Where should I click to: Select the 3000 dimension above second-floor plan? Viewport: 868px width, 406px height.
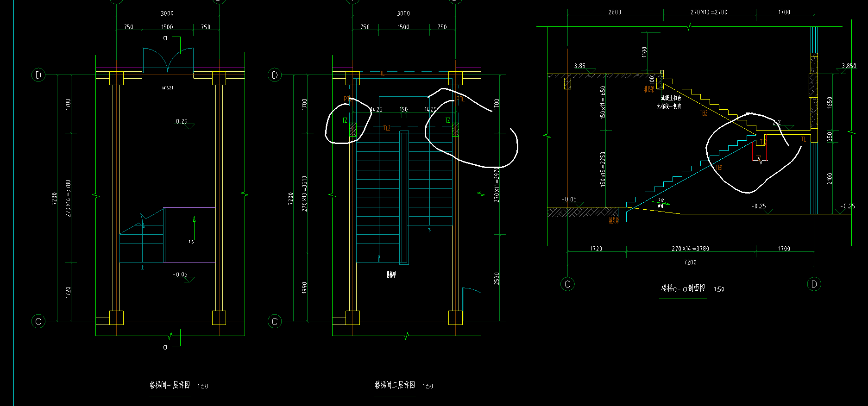click(x=403, y=13)
